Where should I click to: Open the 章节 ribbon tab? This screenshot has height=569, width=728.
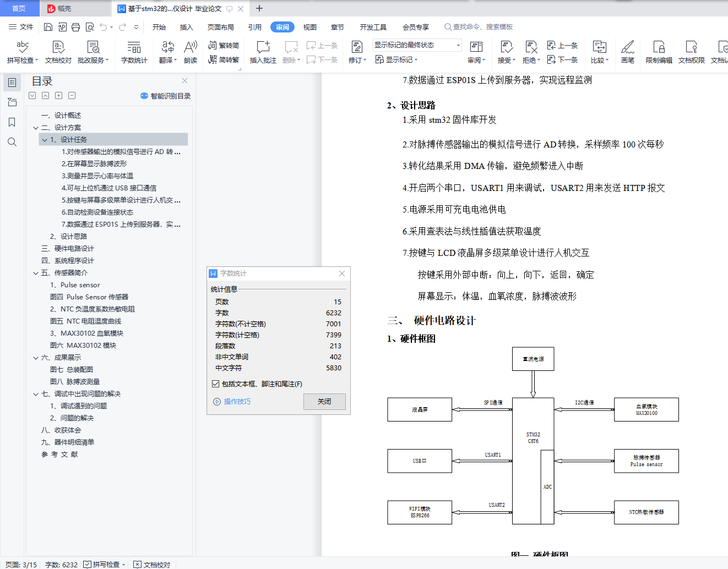338,27
